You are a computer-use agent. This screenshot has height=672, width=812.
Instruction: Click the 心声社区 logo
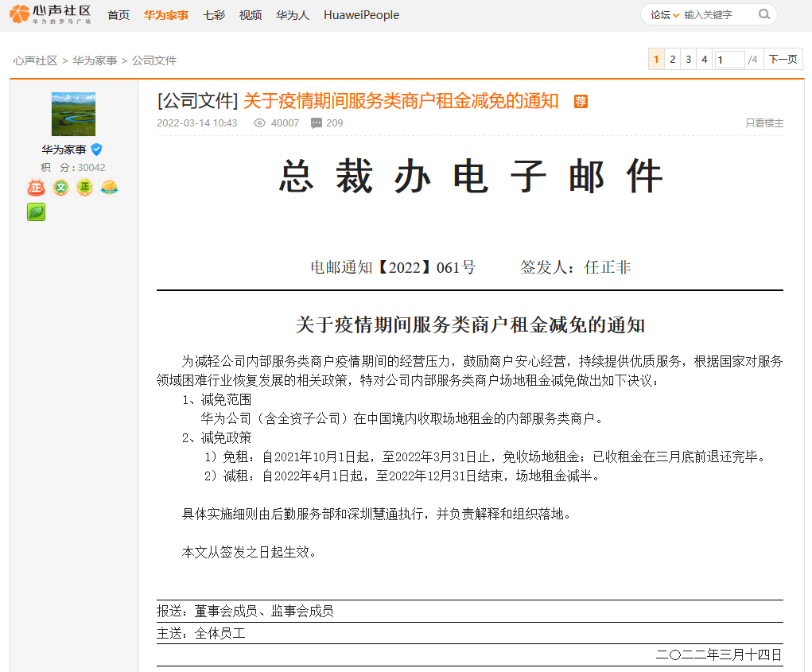point(50,14)
